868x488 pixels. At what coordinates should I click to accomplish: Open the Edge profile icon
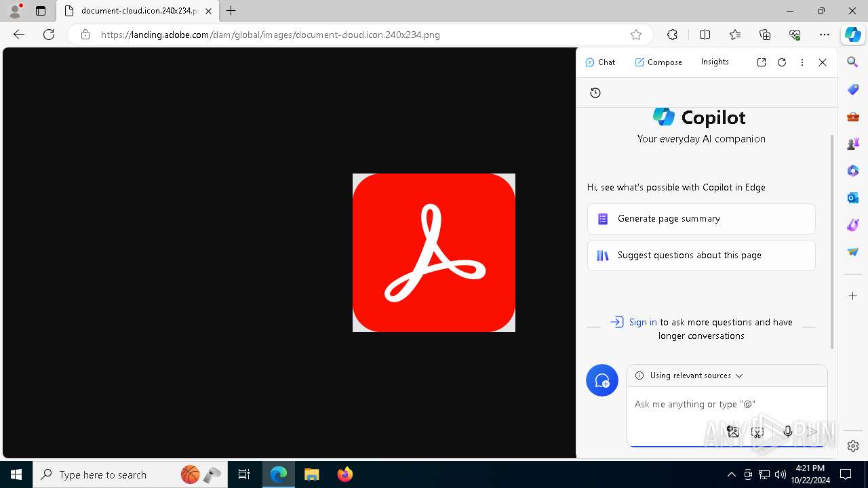[14, 11]
